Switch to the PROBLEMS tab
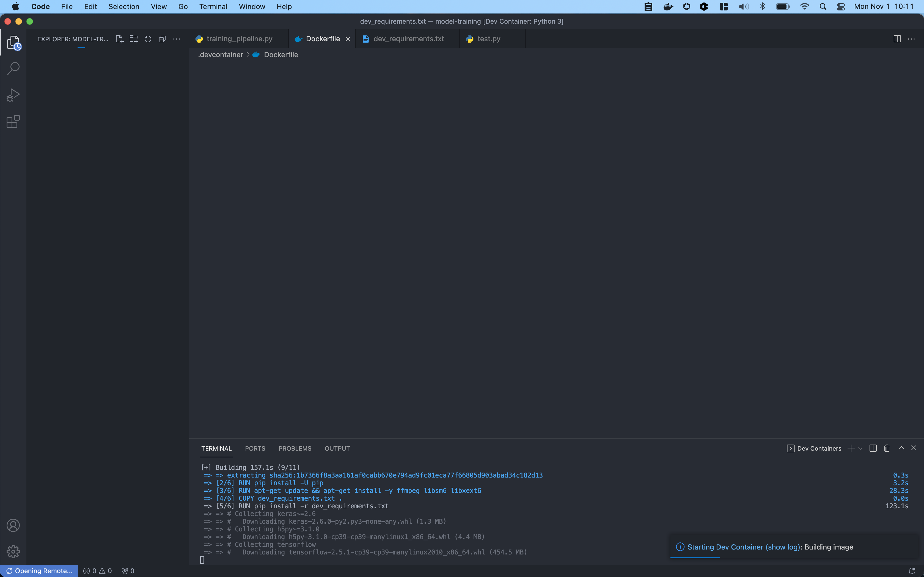924x577 pixels. [x=294, y=448]
